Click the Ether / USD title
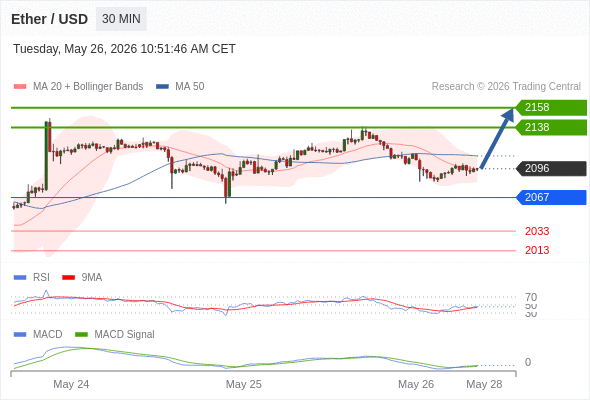 click(x=50, y=19)
